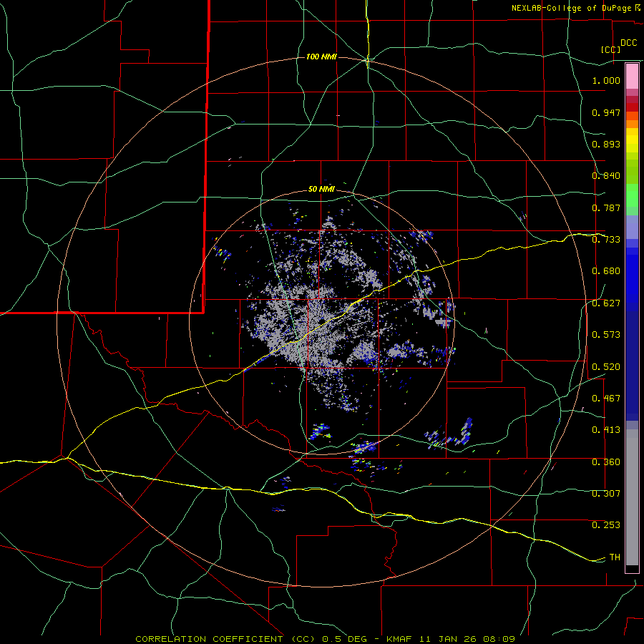This screenshot has width=644, height=644.
Task: Click the 0.893 legend value
Action: click(606, 144)
